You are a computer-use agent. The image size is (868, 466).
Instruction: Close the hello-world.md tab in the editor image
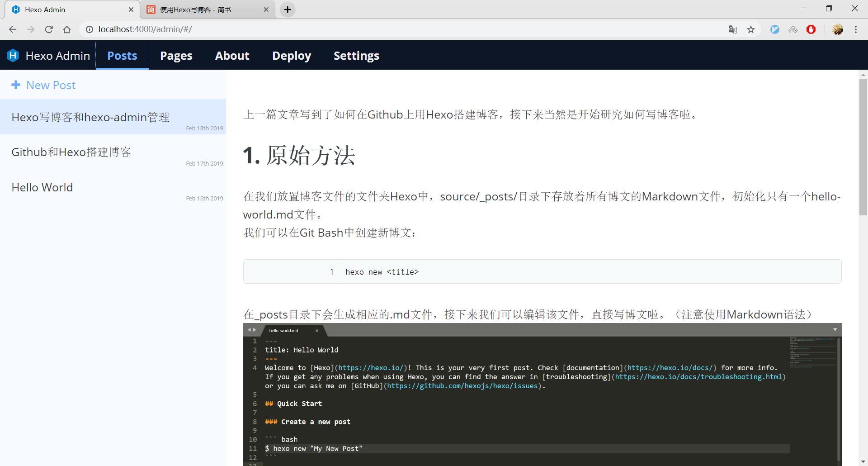point(317,331)
